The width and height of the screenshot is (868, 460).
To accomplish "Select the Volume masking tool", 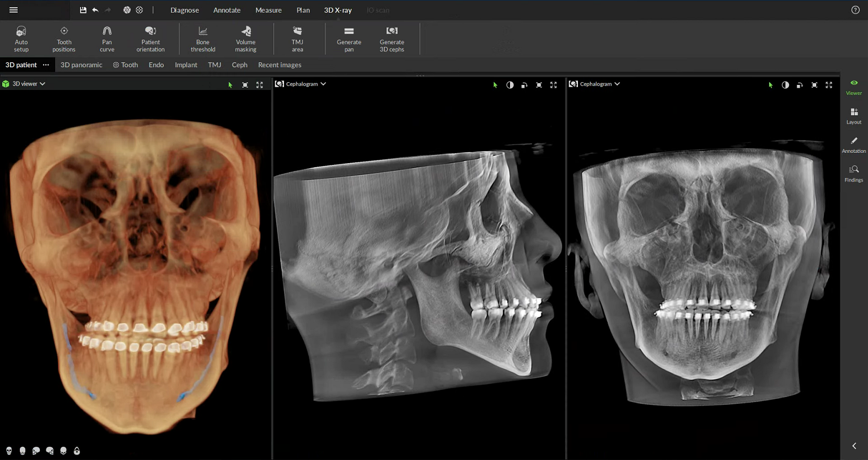I will coord(246,39).
